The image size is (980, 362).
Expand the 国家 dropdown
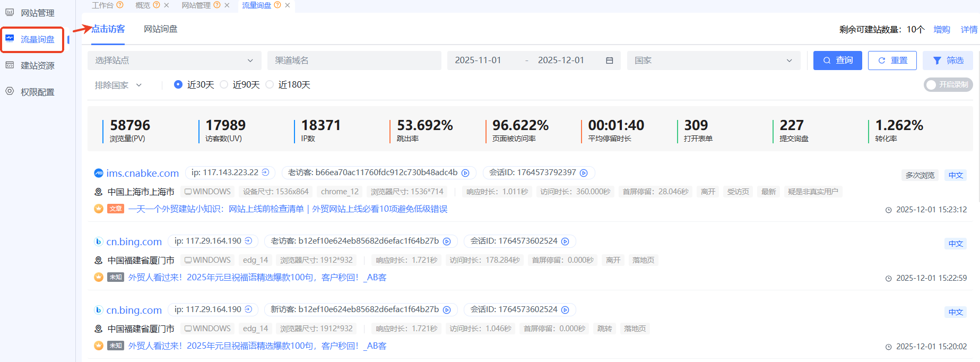713,61
